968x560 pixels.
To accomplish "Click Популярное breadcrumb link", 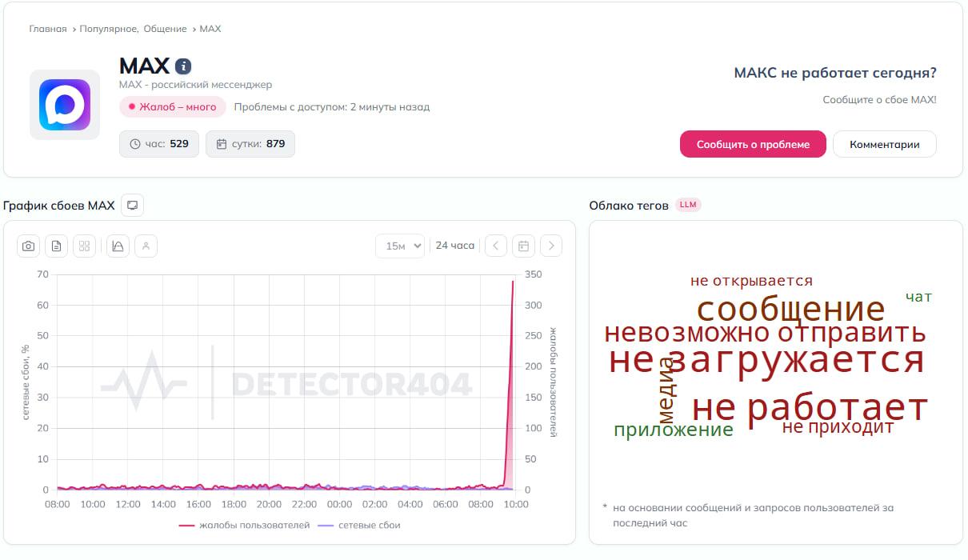I will tap(110, 29).
